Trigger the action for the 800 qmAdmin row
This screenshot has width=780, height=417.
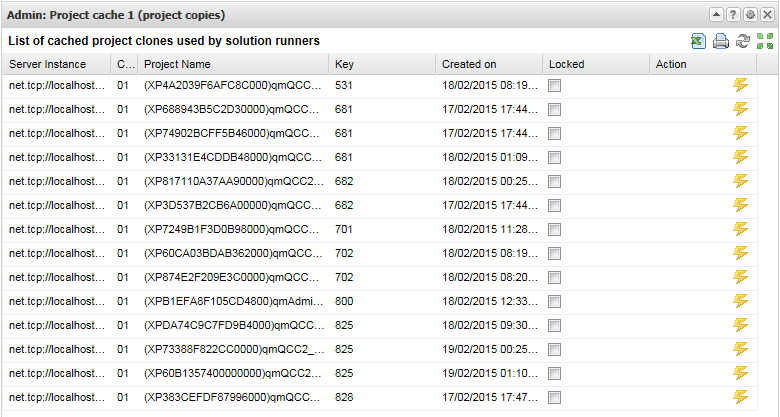[740, 301]
